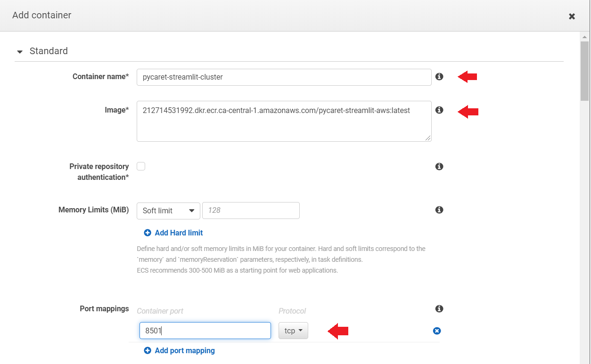Click Add Hard limit link
Screen dimensions: 591x364
tap(179, 233)
